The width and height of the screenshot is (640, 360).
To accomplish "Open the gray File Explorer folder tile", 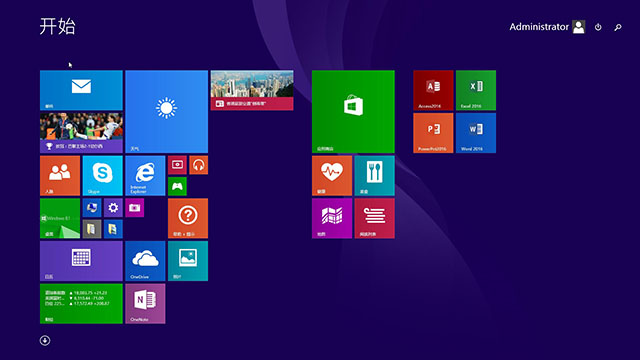I will tap(92, 229).
